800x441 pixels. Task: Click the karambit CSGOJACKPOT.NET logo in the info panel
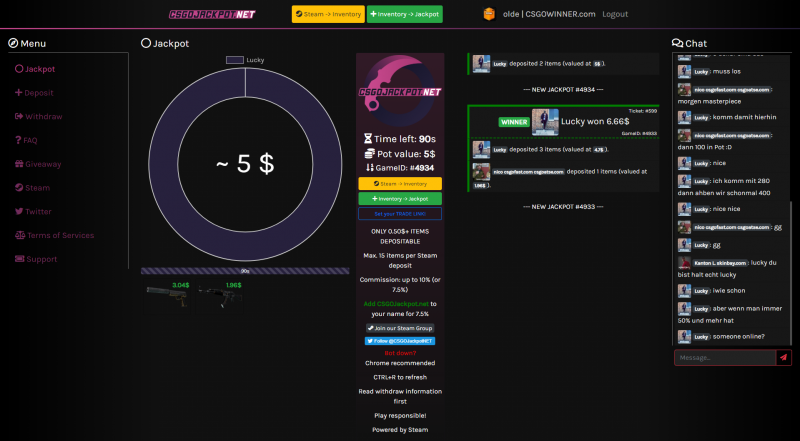[x=400, y=91]
